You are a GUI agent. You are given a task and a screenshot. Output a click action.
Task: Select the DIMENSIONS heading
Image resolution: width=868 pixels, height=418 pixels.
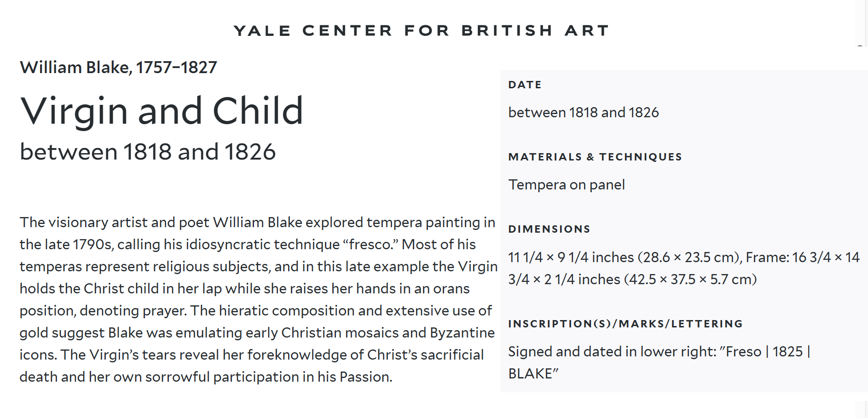tap(549, 229)
